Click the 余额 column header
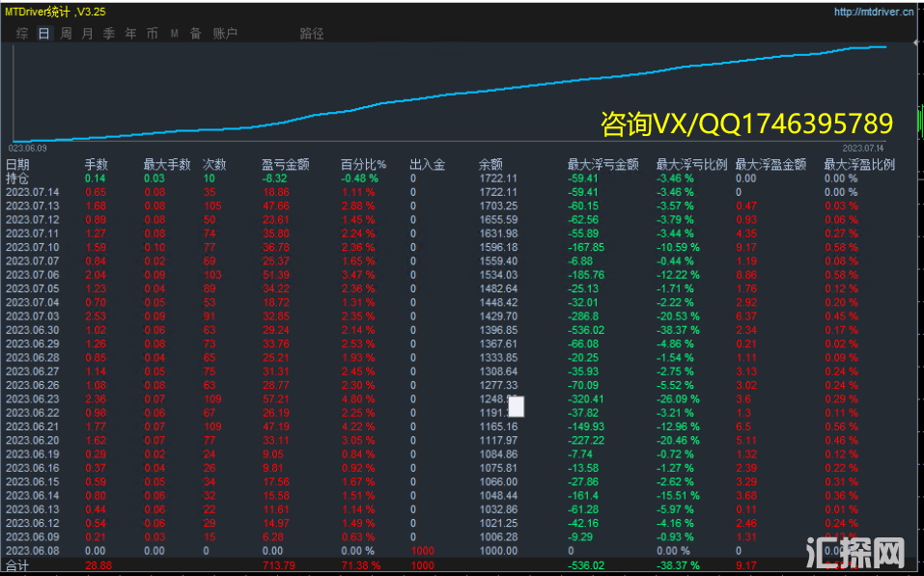The image size is (924, 576). tap(490, 165)
